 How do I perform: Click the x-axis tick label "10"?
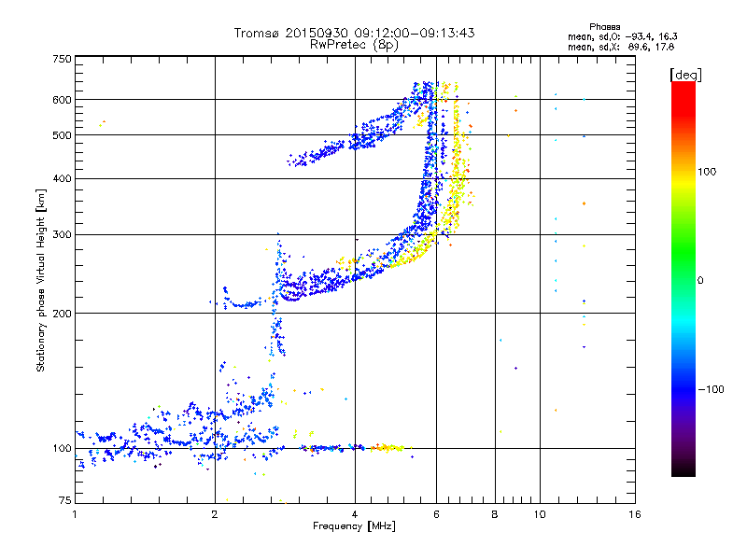[x=540, y=514]
